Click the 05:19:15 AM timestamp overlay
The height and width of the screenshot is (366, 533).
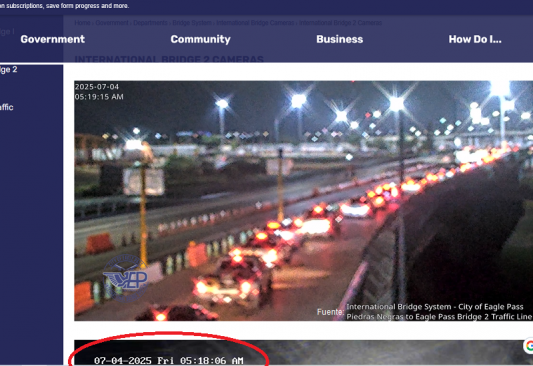(x=99, y=97)
